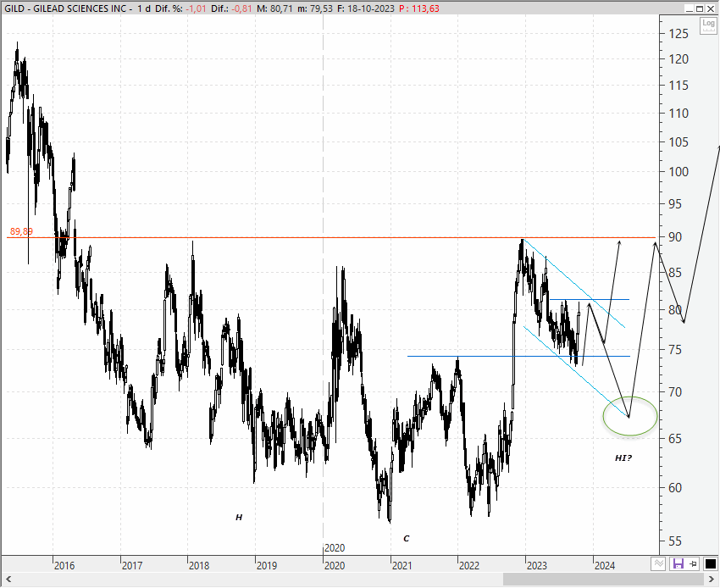
Task: Click the upper 2020 label above the axis
Action: [x=335, y=548]
